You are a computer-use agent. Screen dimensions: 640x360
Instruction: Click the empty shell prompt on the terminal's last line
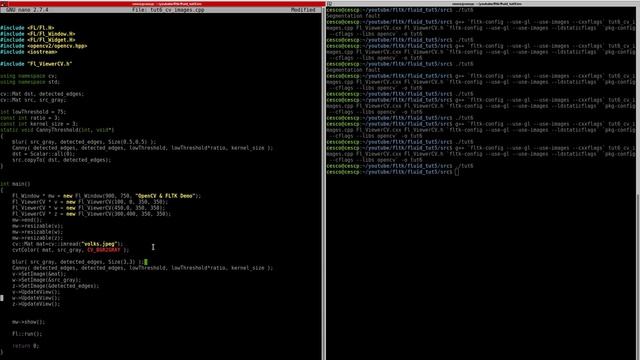pos(392,172)
